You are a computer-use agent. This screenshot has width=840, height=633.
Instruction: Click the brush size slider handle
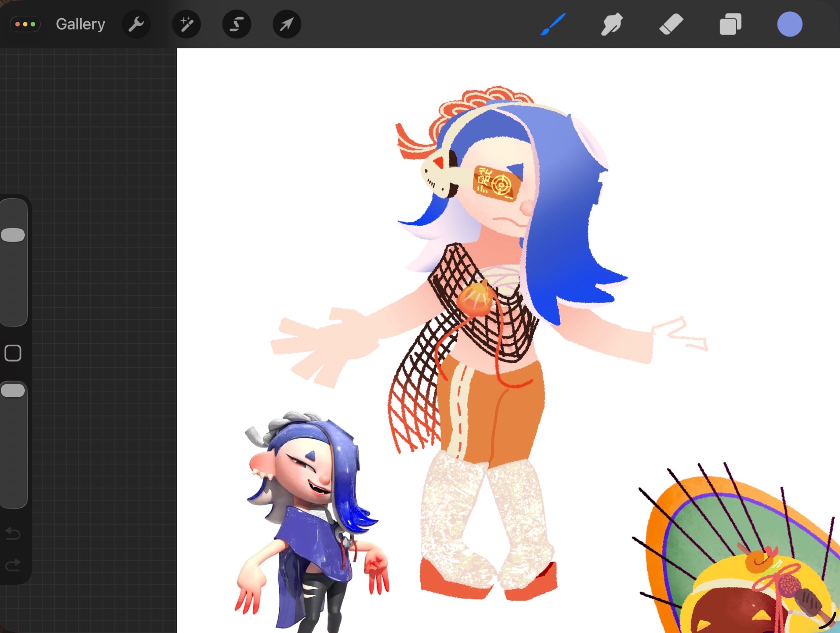coord(13,235)
